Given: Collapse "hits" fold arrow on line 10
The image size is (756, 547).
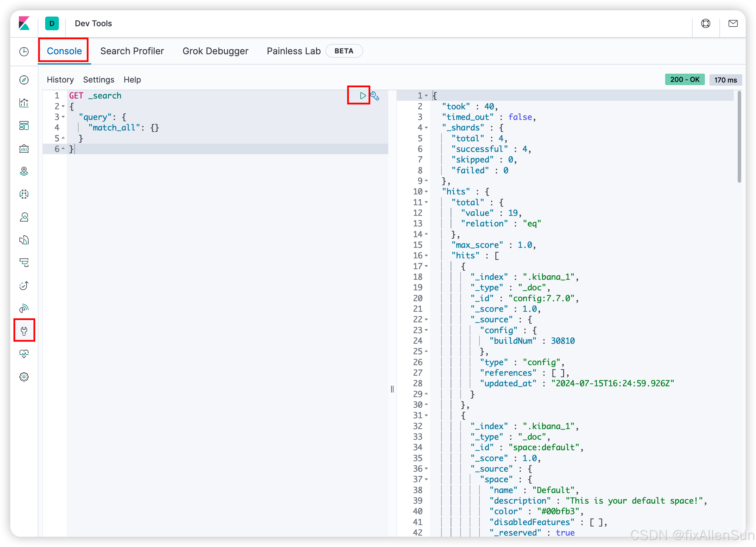Looking at the screenshot, I should (426, 192).
